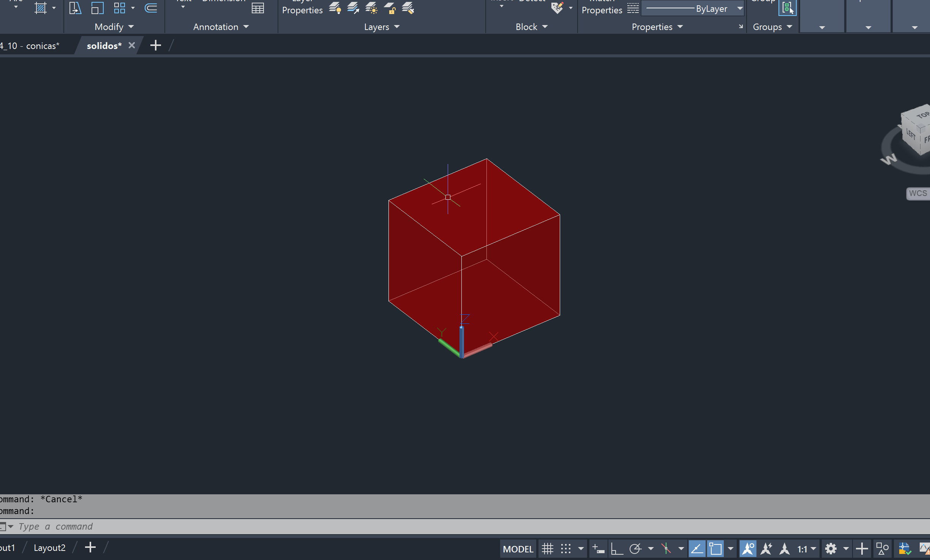Select the Rectangular Array tool
930x560 pixels.
pos(120,8)
